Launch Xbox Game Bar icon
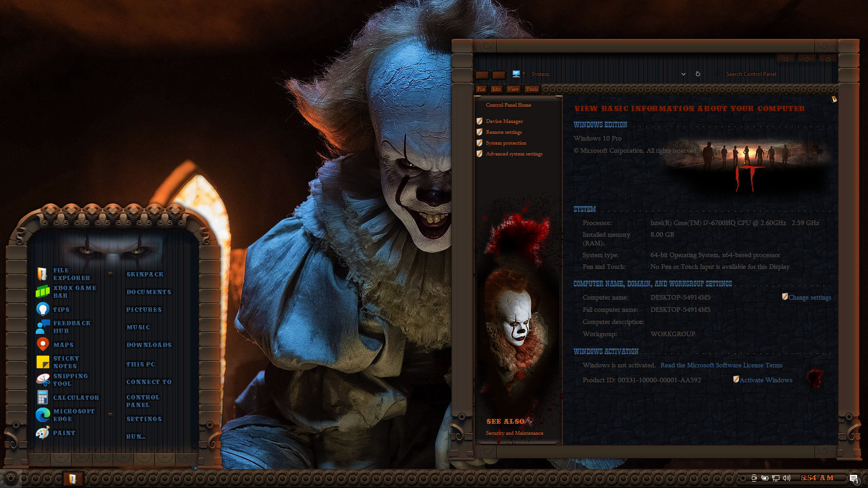This screenshot has width=868, height=488. click(x=42, y=291)
